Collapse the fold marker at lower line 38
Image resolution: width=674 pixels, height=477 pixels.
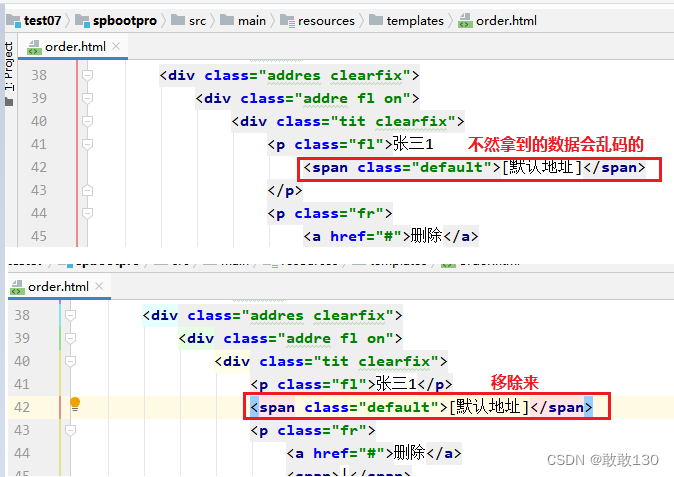point(70,315)
